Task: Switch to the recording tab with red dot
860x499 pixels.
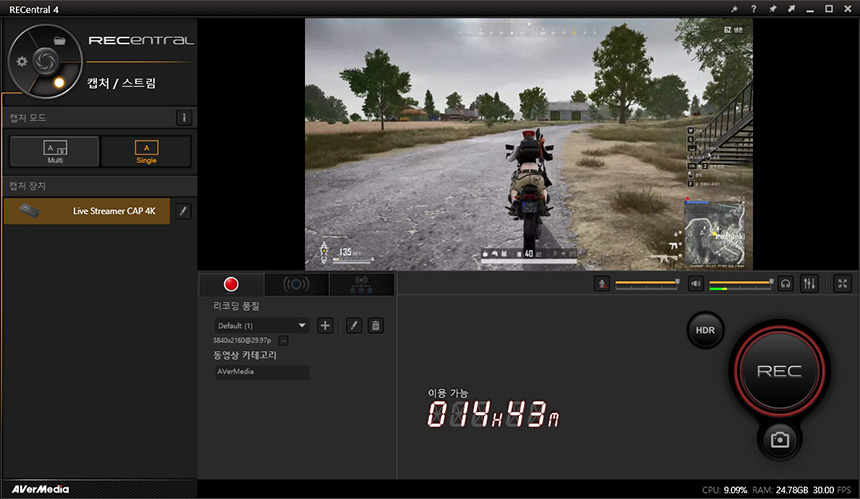Action: (231, 284)
